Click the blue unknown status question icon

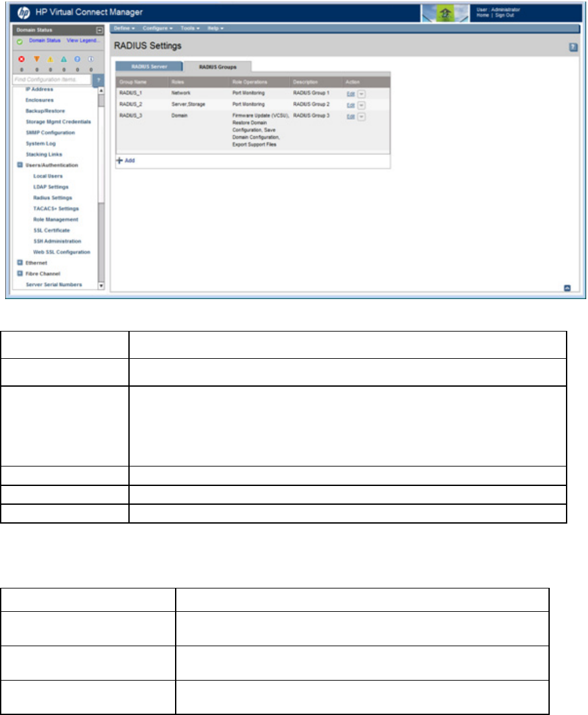click(77, 59)
